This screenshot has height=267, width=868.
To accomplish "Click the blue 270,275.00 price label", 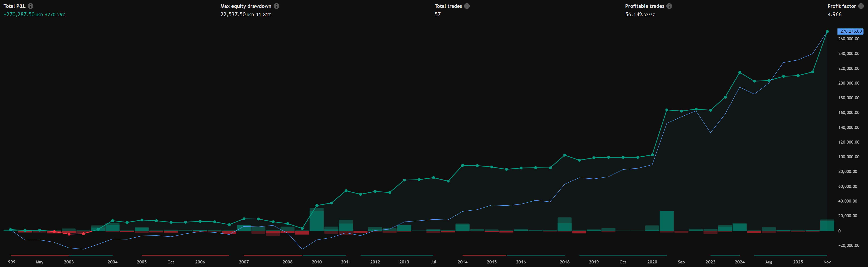I will [850, 31].
